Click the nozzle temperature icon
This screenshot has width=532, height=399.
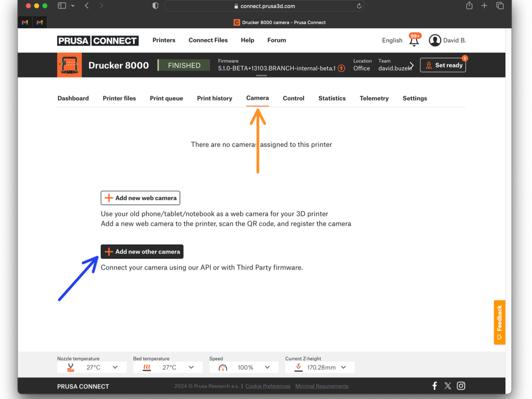[70, 367]
